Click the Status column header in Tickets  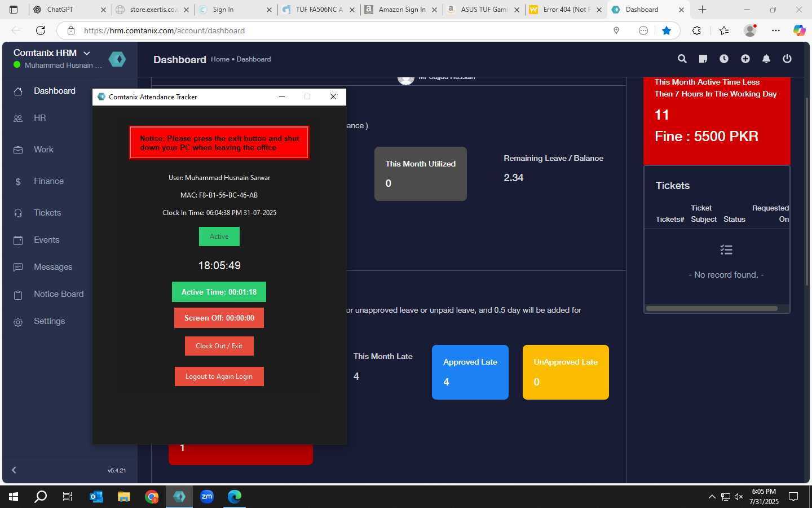click(x=734, y=219)
